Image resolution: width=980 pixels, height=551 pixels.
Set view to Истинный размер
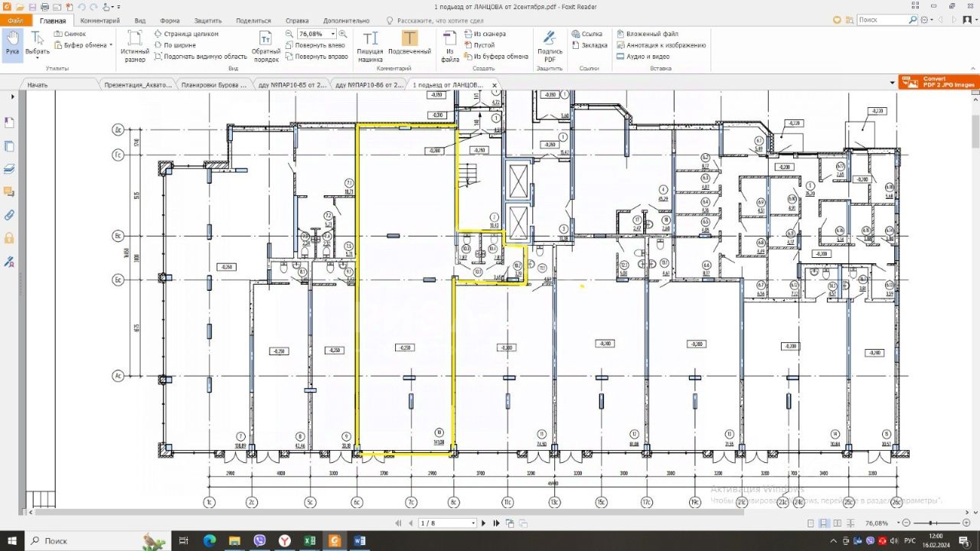click(x=135, y=46)
